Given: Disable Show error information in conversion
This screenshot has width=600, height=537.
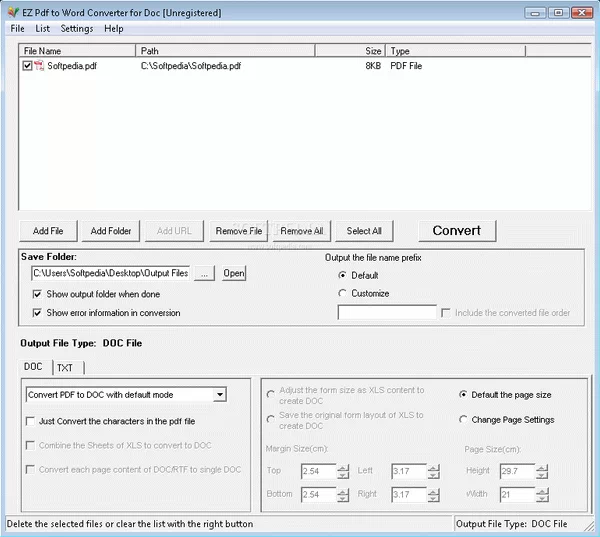Looking at the screenshot, I should click(38, 313).
